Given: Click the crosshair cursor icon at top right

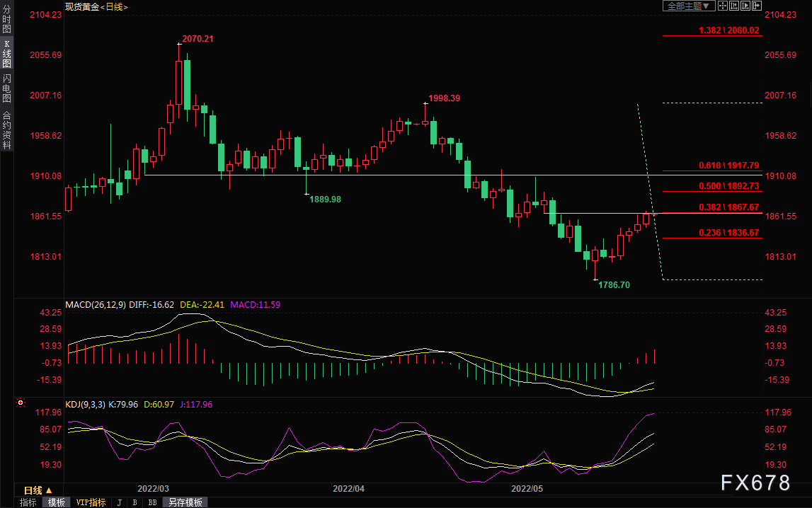Looking at the screenshot, I should pyautogui.click(x=723, y=6).
